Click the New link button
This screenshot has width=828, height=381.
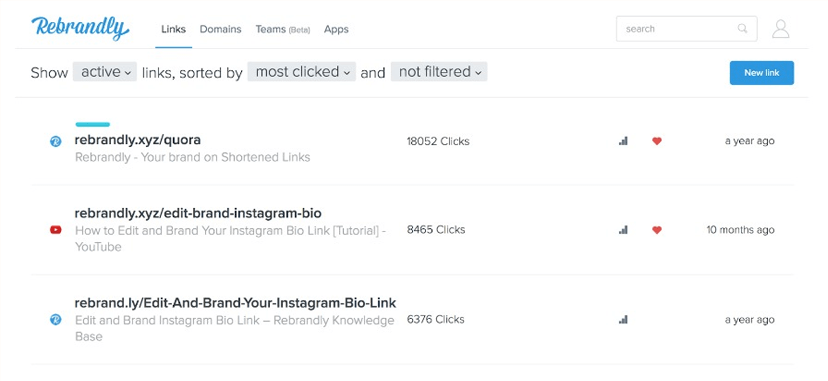pos(761,73)
